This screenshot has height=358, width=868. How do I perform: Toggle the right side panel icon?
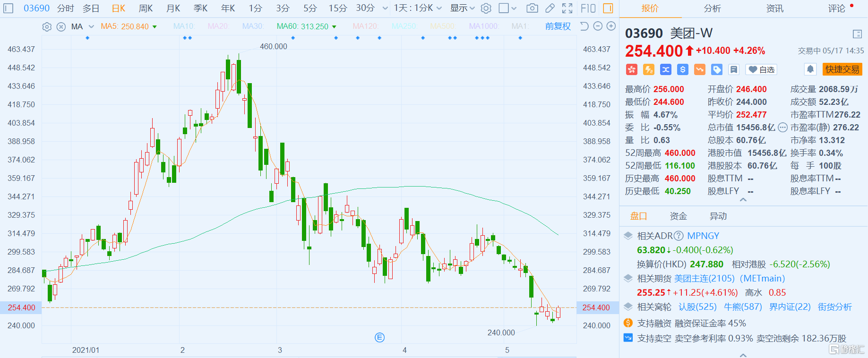[608, 8]
